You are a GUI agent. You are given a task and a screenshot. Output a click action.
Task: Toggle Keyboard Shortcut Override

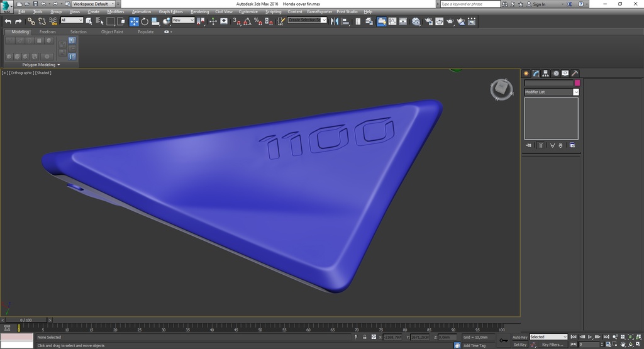224,21
